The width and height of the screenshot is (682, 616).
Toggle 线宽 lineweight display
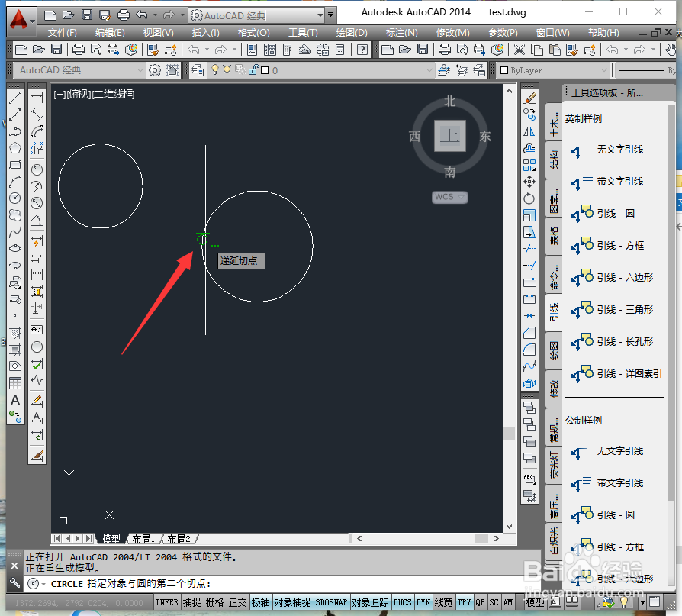click(x=444, y=602)
